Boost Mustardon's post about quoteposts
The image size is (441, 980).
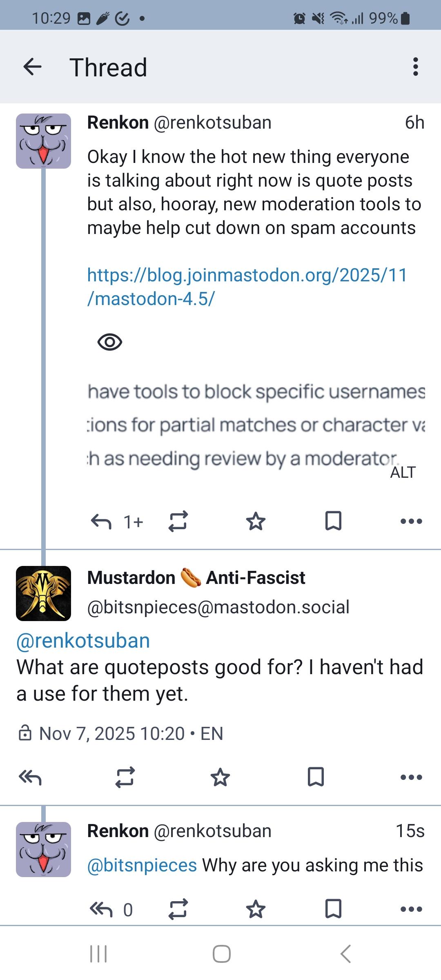[x=125, y=777]
